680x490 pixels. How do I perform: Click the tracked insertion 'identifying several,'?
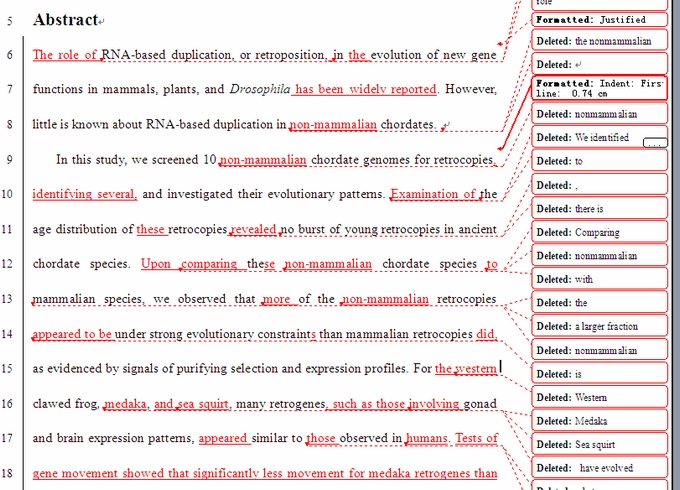(84, 194)
